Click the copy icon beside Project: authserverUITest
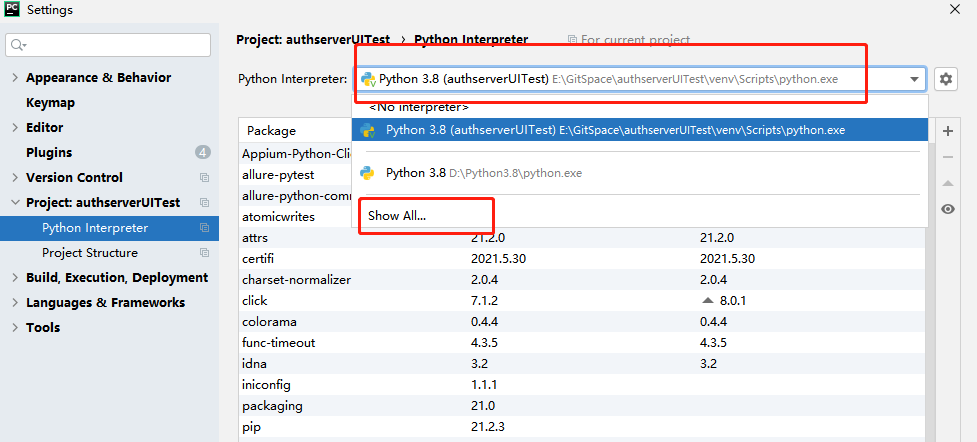Viewport: 977px width, 442px height. tap(204, 203)
